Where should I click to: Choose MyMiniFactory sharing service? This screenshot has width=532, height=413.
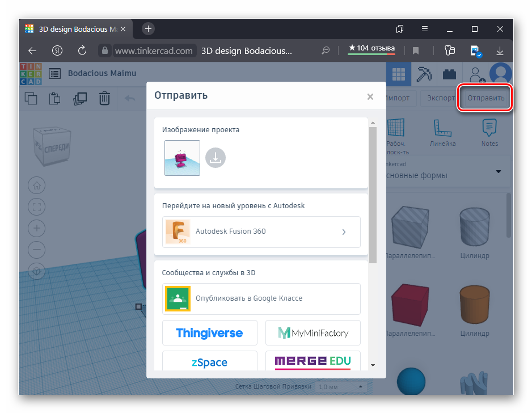click(x=313, y=333)
